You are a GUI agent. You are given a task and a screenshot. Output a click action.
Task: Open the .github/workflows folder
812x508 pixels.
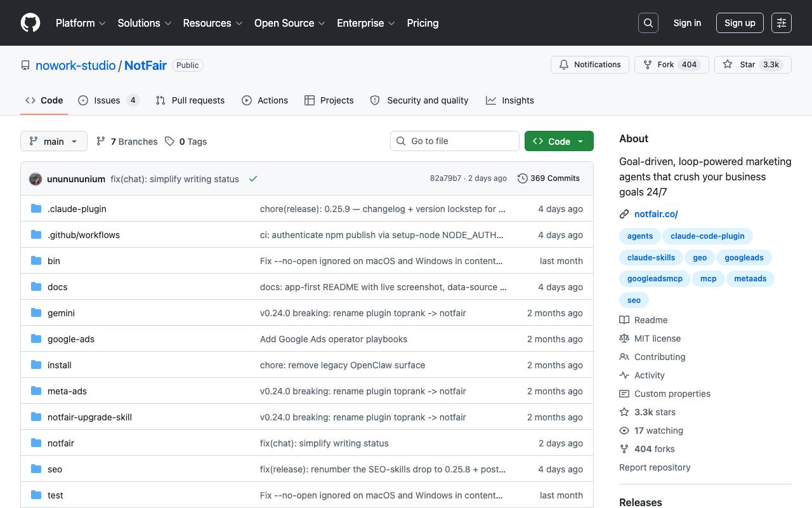84,235
